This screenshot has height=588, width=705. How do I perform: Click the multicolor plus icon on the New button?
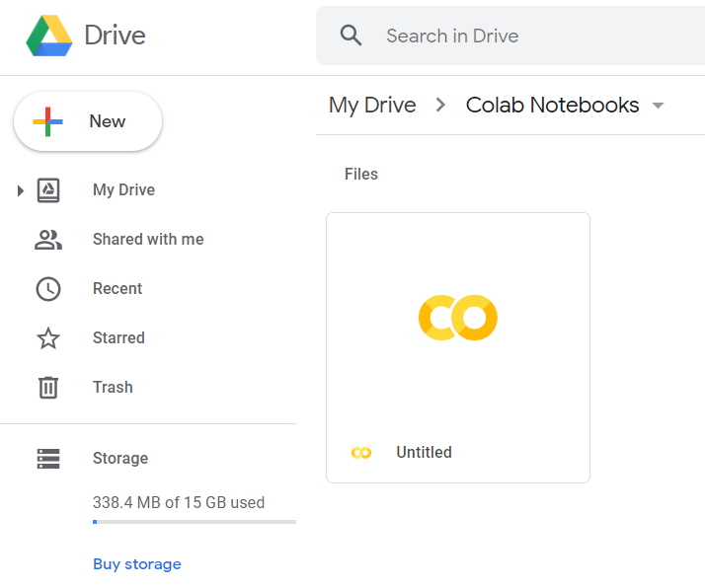pos(47,121)
